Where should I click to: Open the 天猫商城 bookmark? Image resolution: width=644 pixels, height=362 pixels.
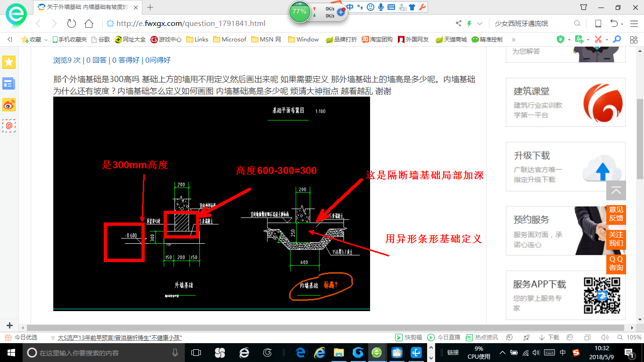point(451,40)
